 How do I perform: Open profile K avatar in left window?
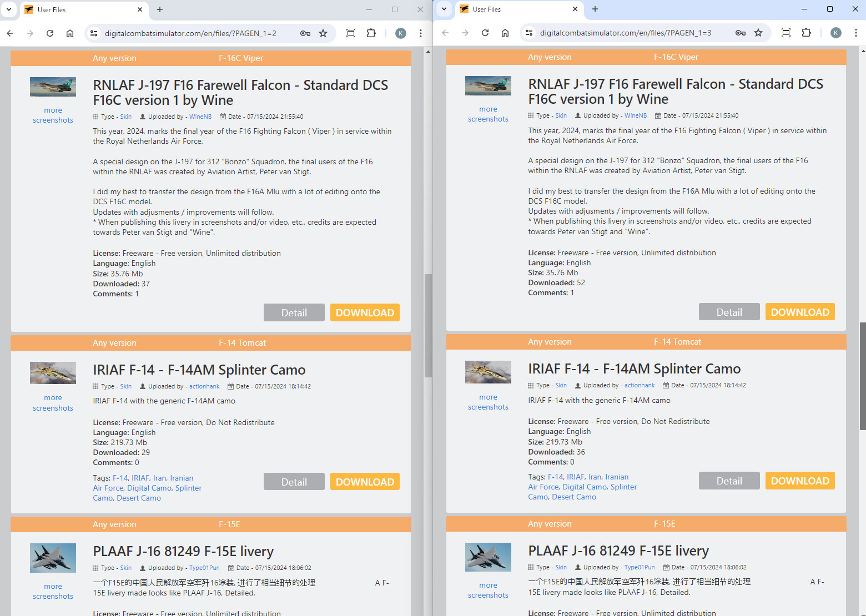point(400,33)
